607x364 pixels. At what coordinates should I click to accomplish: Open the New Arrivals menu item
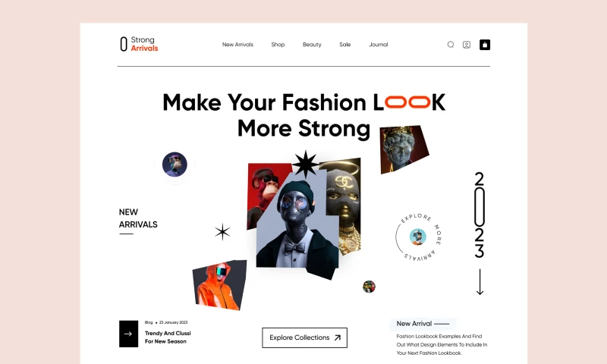[x=237, y=45]
